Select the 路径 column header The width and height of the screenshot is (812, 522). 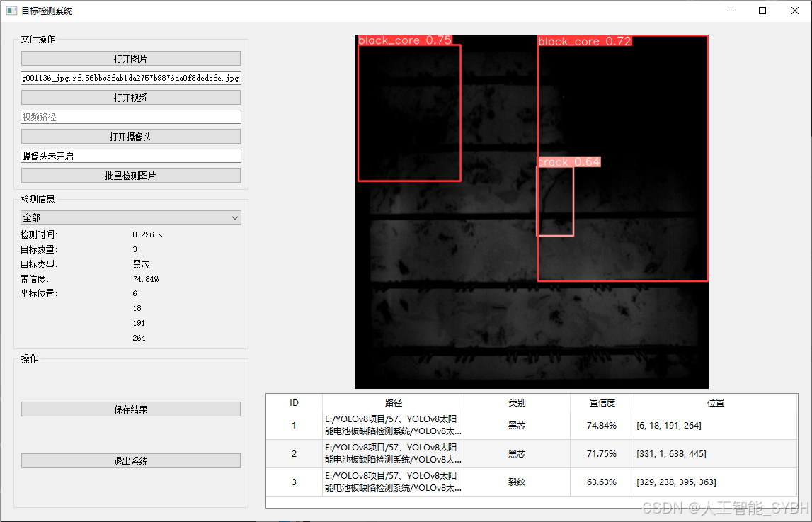(394, 403)
